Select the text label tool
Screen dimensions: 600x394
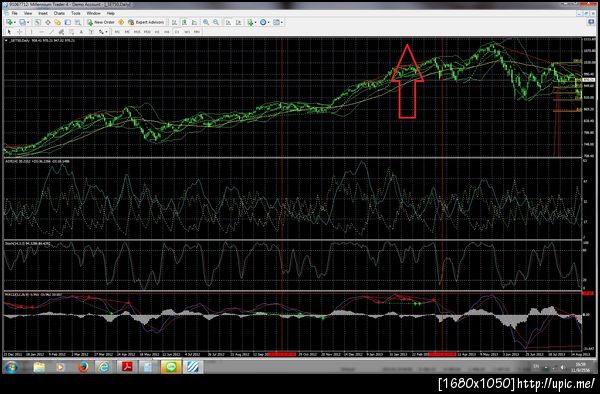(x=91, y=32)
